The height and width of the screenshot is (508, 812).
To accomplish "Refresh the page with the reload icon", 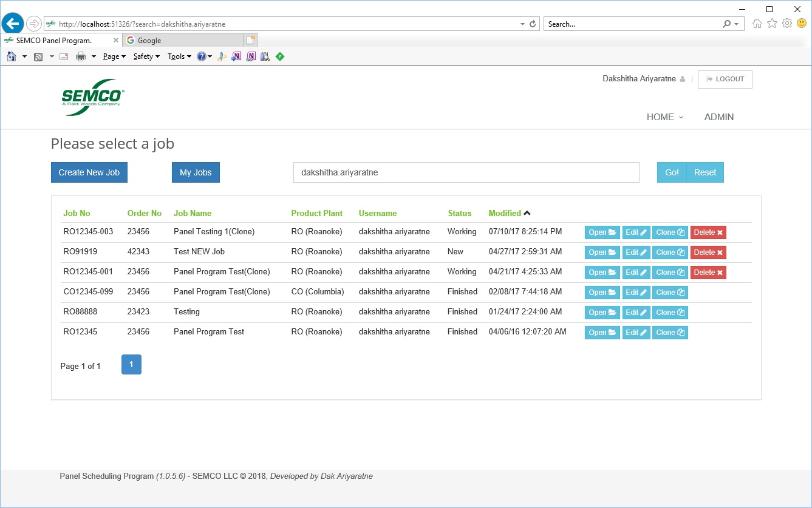I will coord(533,24).
